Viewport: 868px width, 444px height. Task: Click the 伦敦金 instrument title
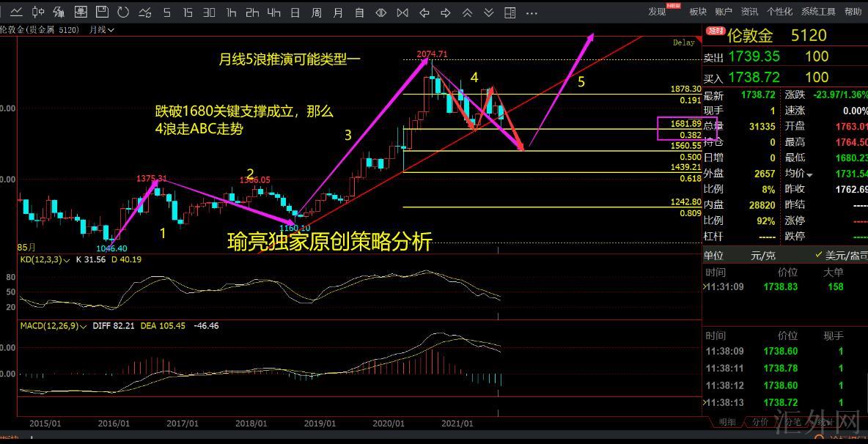(750, 36)
